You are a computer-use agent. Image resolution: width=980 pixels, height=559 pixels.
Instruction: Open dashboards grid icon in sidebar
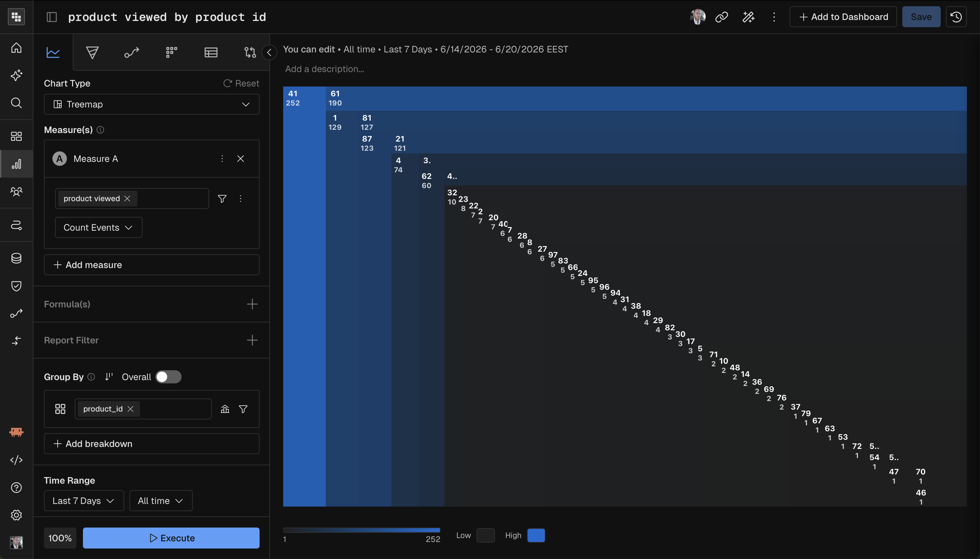[16, 136]
